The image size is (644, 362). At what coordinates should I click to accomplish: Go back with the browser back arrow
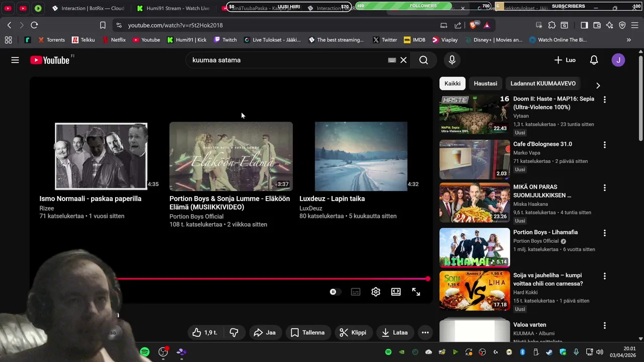[x=9, y=25]
